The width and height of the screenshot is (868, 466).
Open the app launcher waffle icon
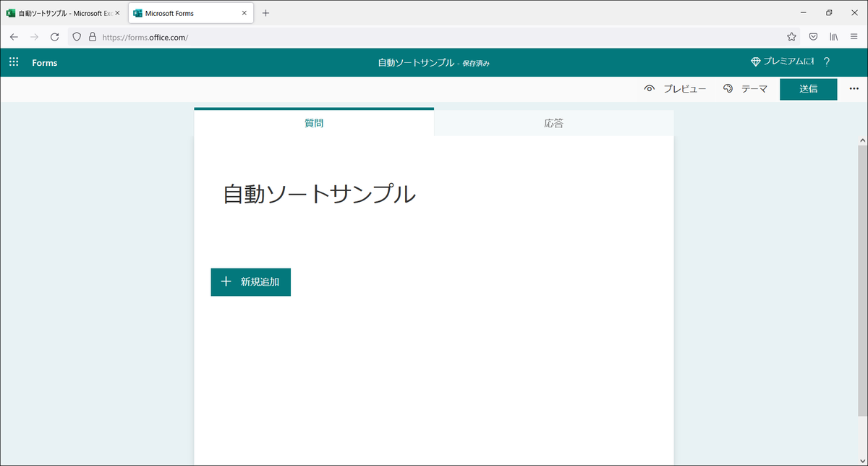click(13, 62)
